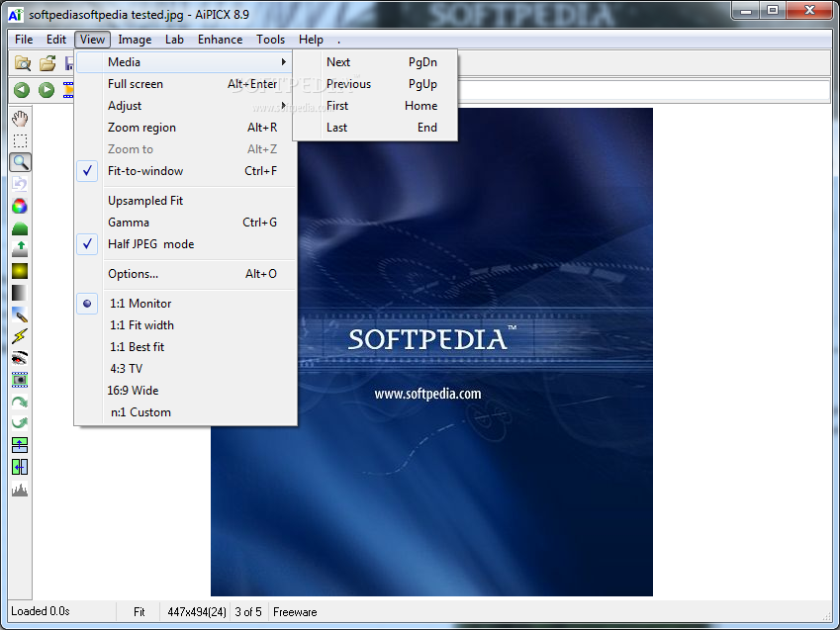The image size is (840, 630).
Task: Click 'Freeware' in status bar
Action: (295, 612)
